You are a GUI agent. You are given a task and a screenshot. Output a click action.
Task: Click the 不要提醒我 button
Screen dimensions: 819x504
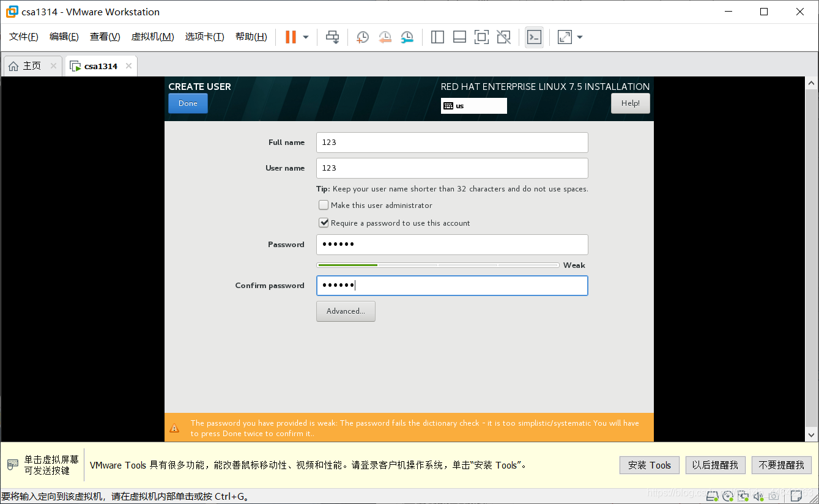point(782,465)
